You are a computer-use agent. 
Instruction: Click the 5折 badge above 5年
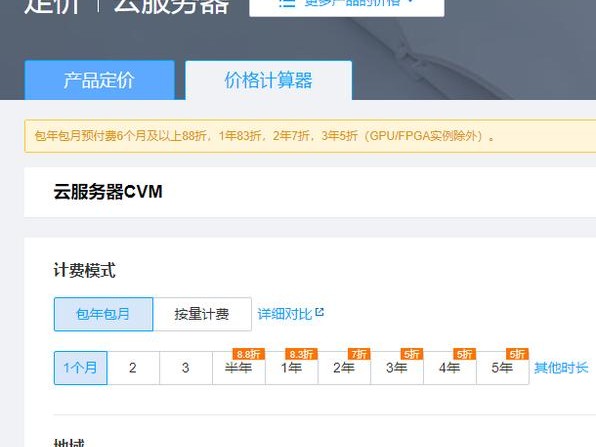517,354
